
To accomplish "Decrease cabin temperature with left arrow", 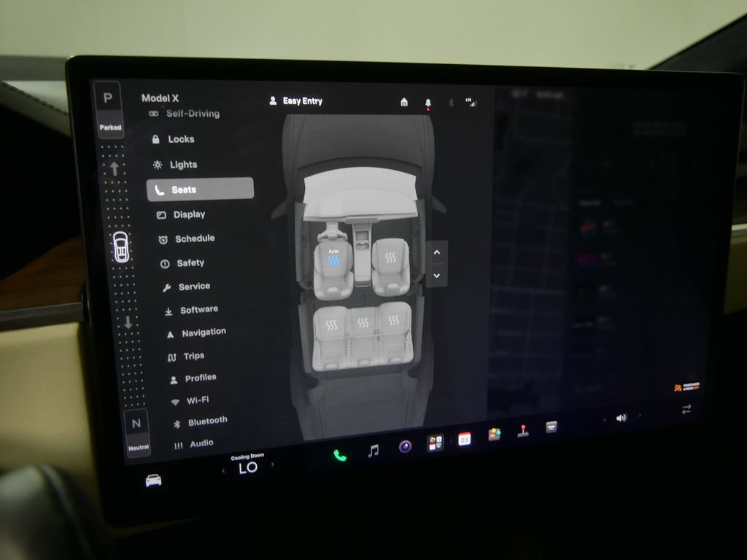I will pos(223,471).
